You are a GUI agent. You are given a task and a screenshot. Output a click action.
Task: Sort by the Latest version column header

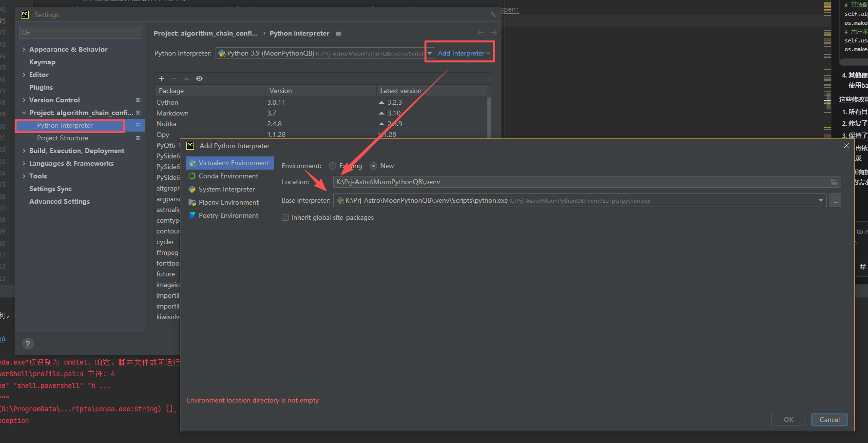coord(431,91)
